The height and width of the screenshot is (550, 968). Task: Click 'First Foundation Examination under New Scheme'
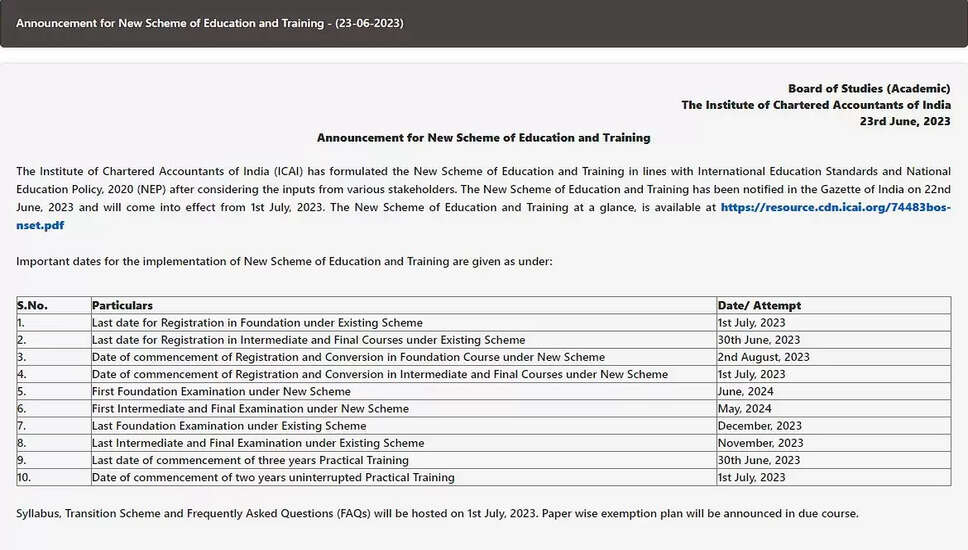click(221, 391)
